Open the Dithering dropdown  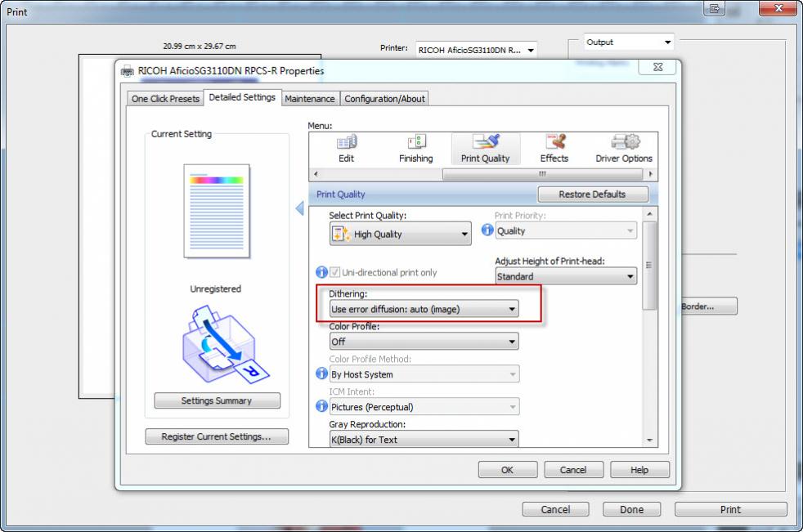[424, 309]
